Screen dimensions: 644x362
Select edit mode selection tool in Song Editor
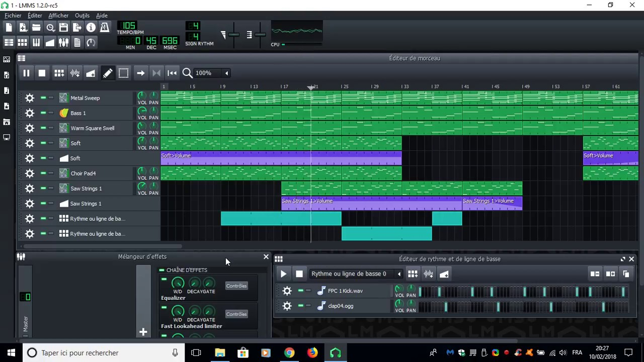tap(123, 73)
